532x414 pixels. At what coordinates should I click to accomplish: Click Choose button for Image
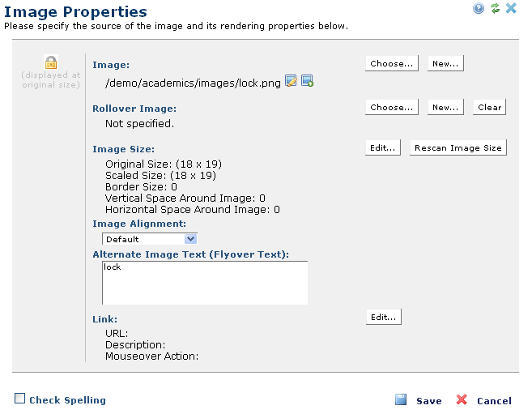392,64
